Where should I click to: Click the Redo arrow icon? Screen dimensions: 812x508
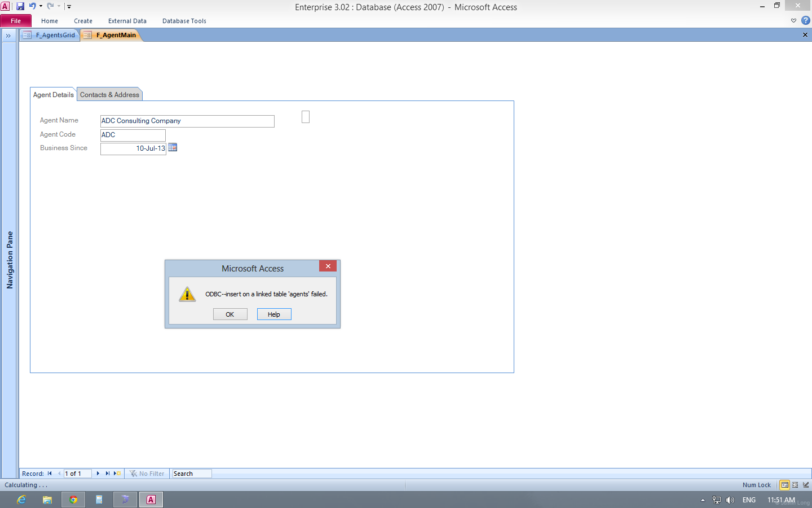point(50,6)
